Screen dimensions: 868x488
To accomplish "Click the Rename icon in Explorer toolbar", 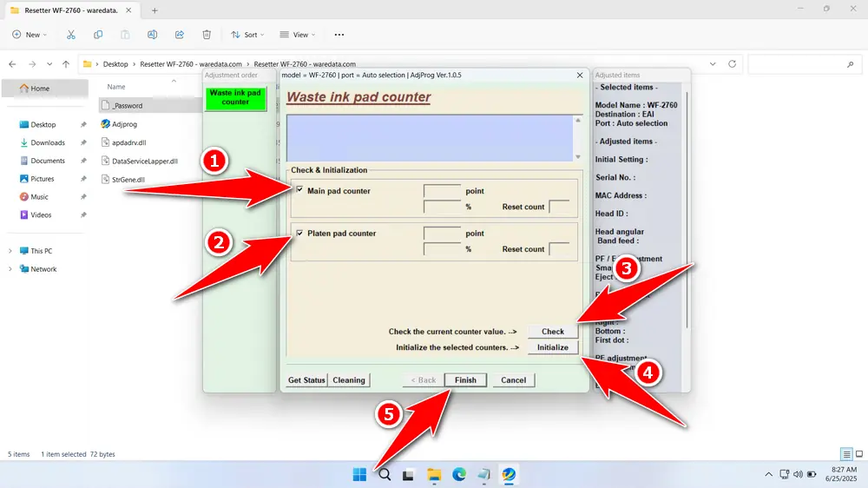I will coord(152,35).
